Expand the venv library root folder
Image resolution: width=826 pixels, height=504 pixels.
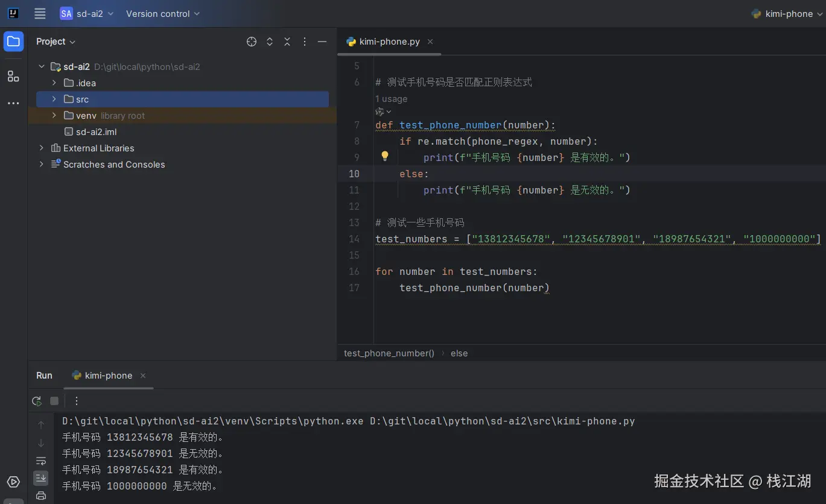(54, 115)
